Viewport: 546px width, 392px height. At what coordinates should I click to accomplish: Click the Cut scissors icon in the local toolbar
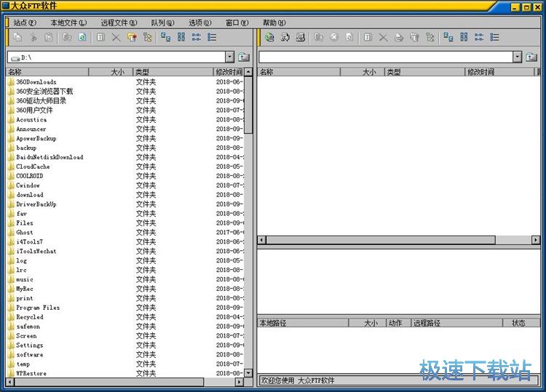33,37
